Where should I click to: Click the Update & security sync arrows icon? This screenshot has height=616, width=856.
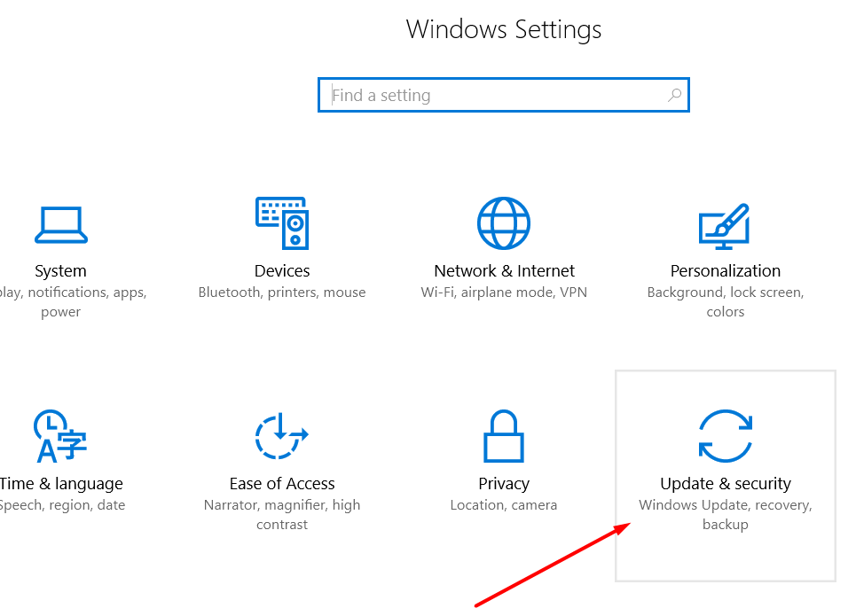[725, 436]
